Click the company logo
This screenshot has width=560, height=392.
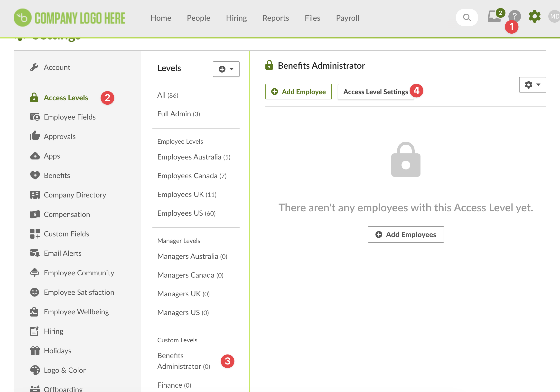pyautogui.click(x=69, y=18)
